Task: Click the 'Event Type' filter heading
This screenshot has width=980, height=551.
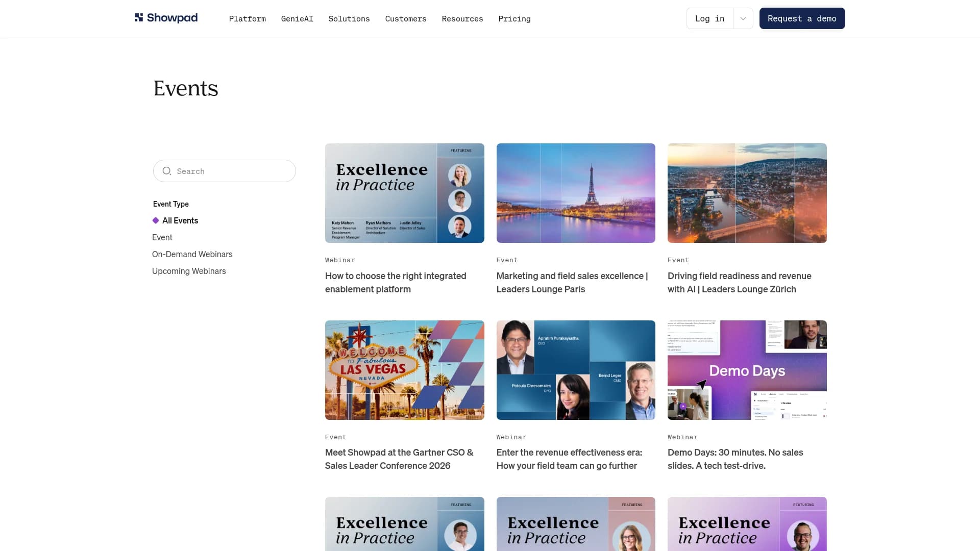Action: point(170,204)
